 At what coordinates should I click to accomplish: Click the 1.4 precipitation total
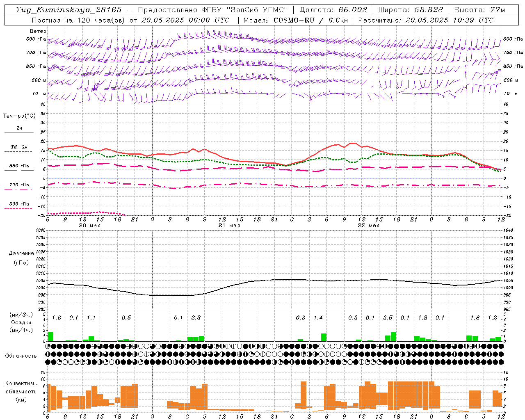pyautogui.click(x=318, y=318)
